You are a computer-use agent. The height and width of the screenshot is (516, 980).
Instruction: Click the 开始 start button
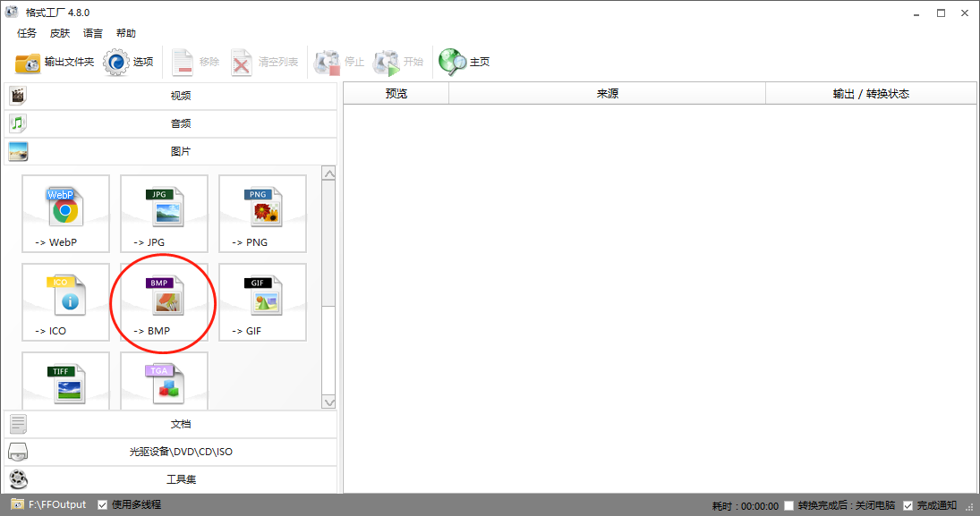pos(398,62)
